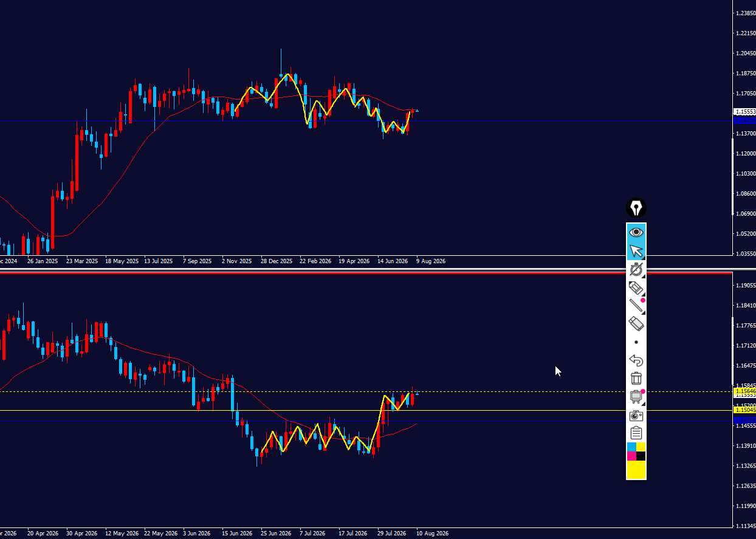Click the 1.19055 price scale value

[745, 285]
